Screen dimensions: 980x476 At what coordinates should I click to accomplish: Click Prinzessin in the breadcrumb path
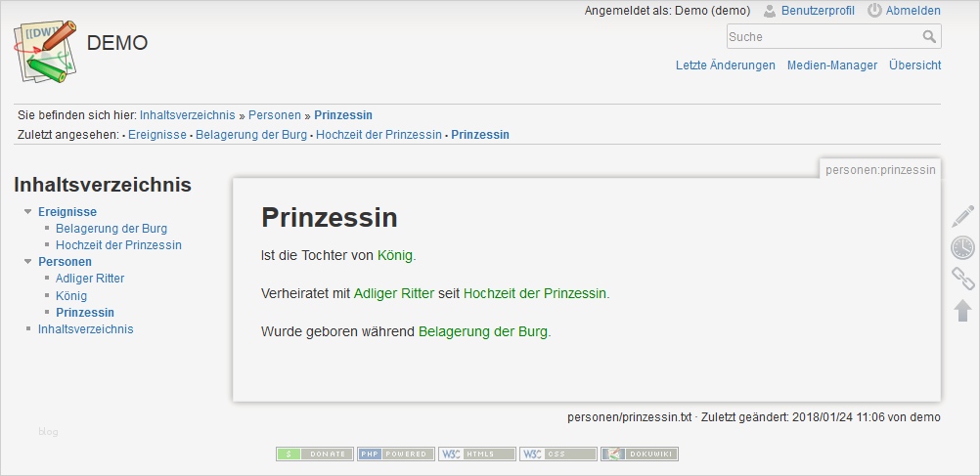343,115
